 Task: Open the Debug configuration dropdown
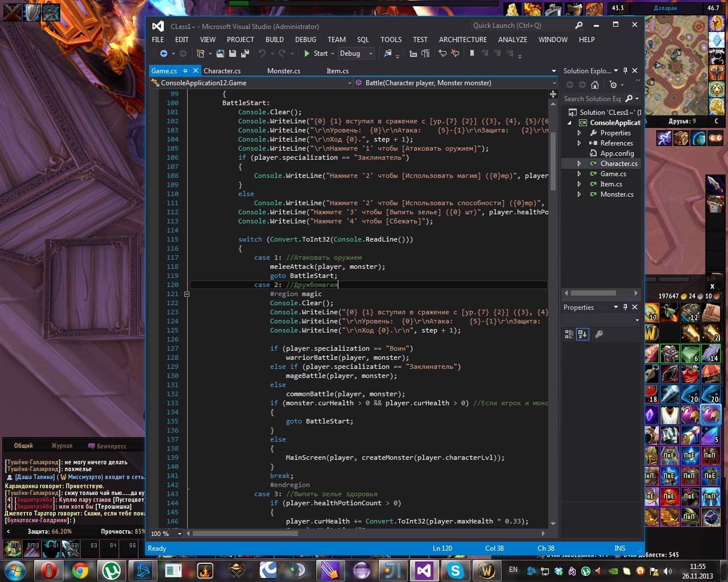(356, 53)
